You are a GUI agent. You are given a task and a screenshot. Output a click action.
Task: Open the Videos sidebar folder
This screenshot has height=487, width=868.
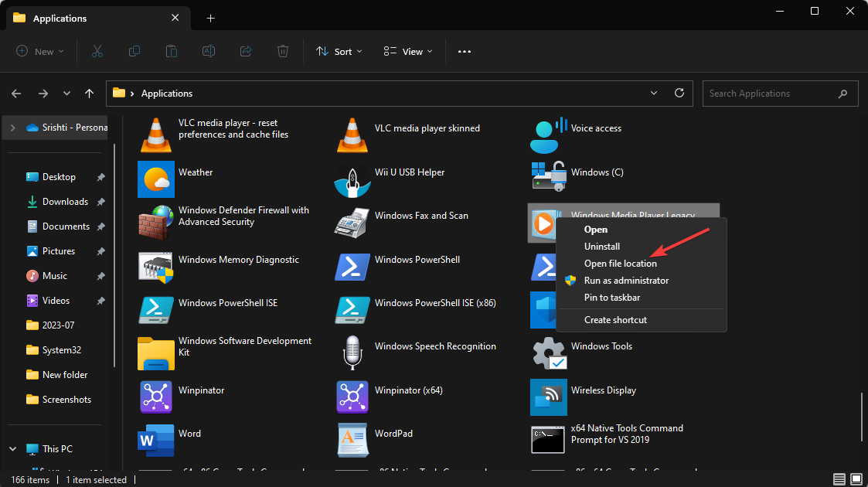click(56, 301)
